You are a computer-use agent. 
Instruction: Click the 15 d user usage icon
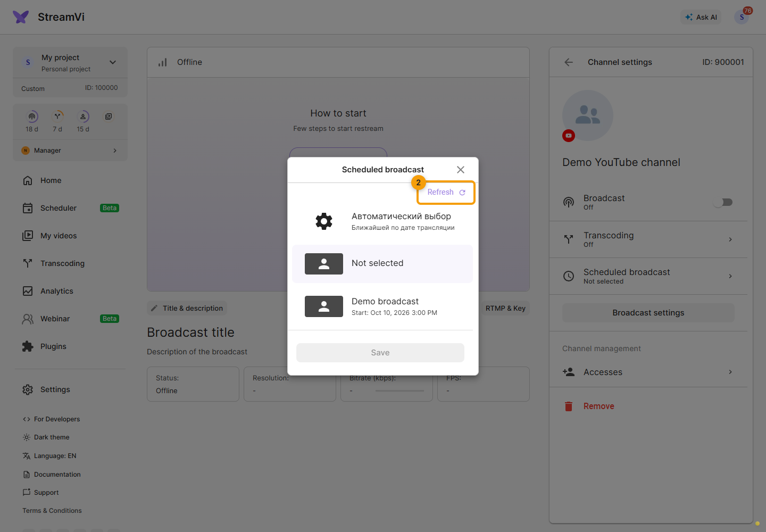coord(83,117)
